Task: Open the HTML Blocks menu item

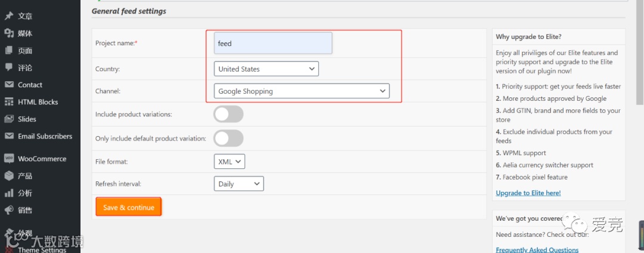Action: pos(38,102)
